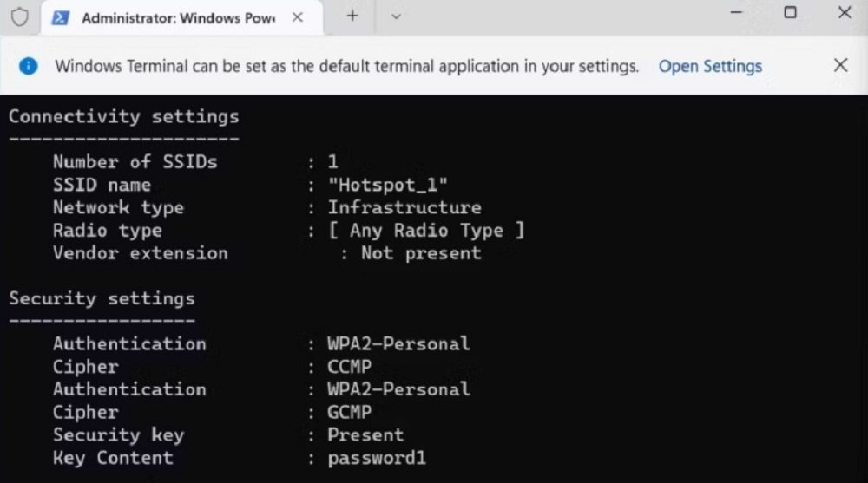Click the blue info icon in notification
This screenshot has width=868, height=483.
click(x=29, y=67)
